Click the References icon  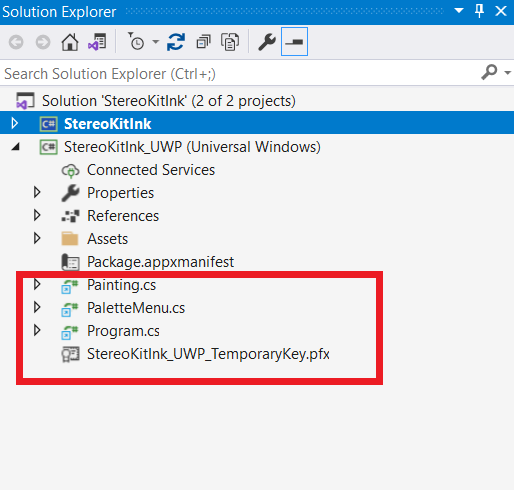70,216
